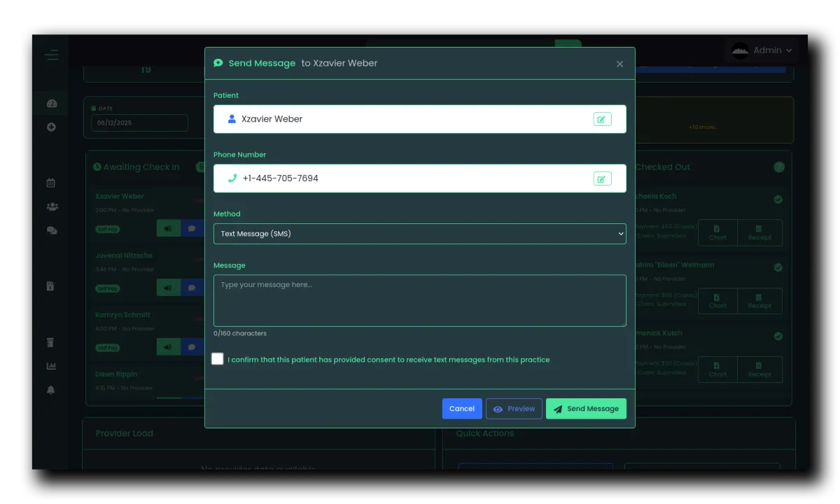Image resolution: width=840 pixels, height=504 pixels.
Task: Toggle the hamburger menu in the sidebar
Action: tap(51, 55)
